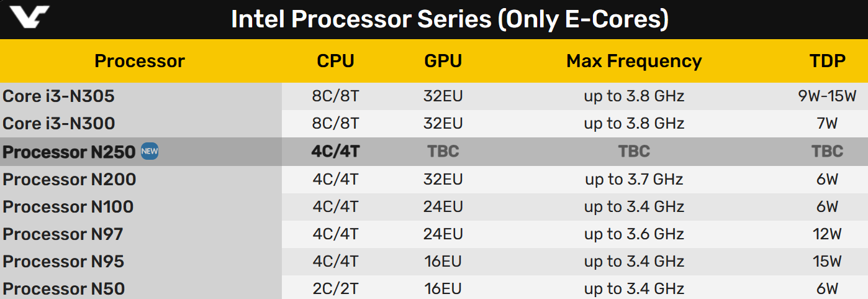Click the 9W-15W TDP cell

[x=828, y=96]
